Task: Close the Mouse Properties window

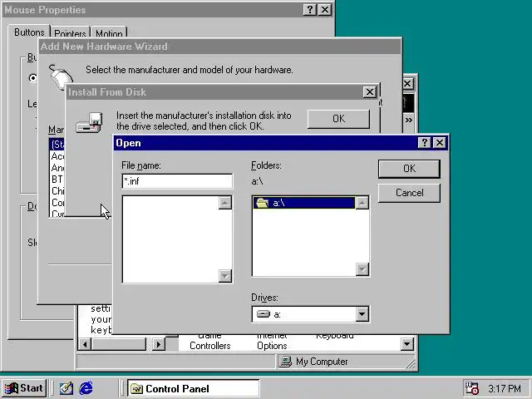Action: click(x=325, y=9)
